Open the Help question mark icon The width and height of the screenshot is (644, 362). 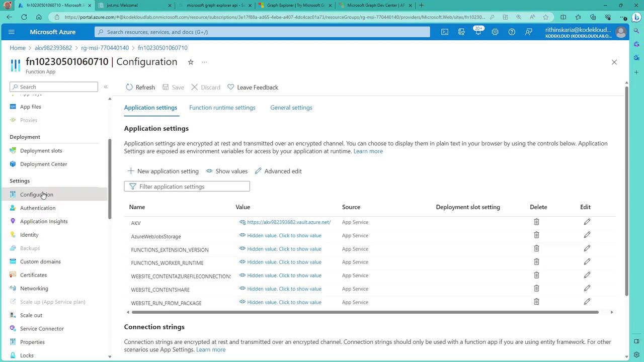click(512, 32)
